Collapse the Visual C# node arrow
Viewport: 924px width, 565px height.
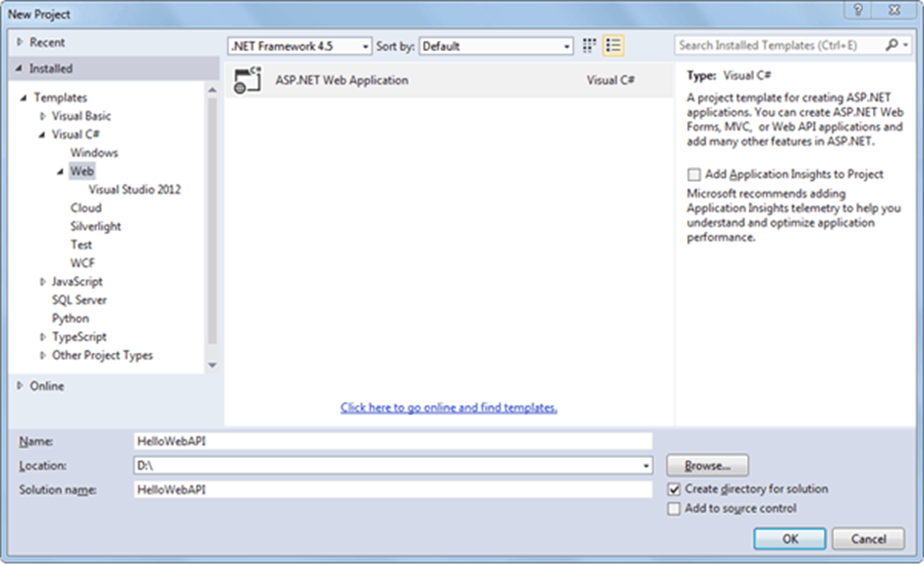42,135
